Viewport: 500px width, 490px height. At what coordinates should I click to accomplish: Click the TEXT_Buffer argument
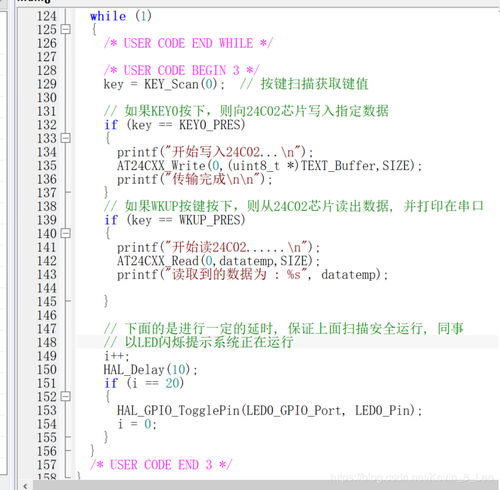[338, 166]
